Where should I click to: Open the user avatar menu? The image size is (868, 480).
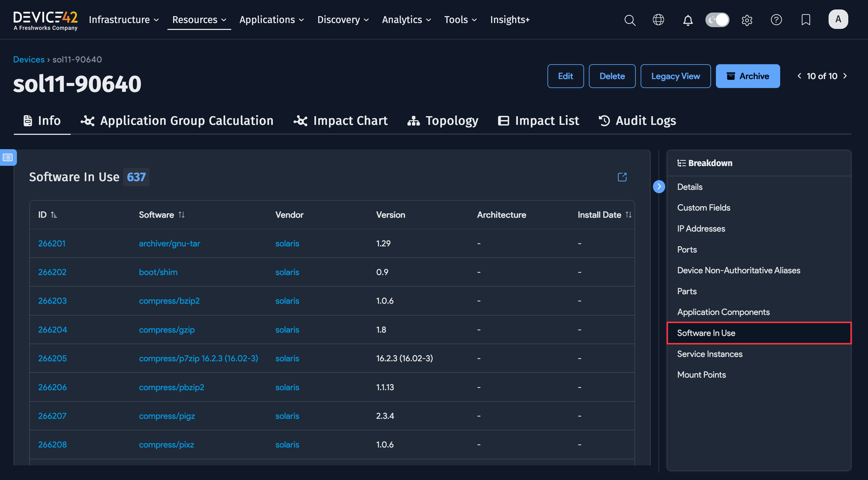[838, 19]
